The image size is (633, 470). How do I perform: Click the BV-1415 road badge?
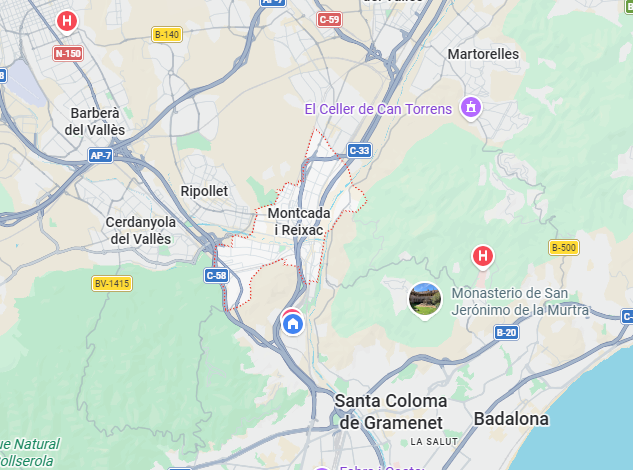(112, 283)
